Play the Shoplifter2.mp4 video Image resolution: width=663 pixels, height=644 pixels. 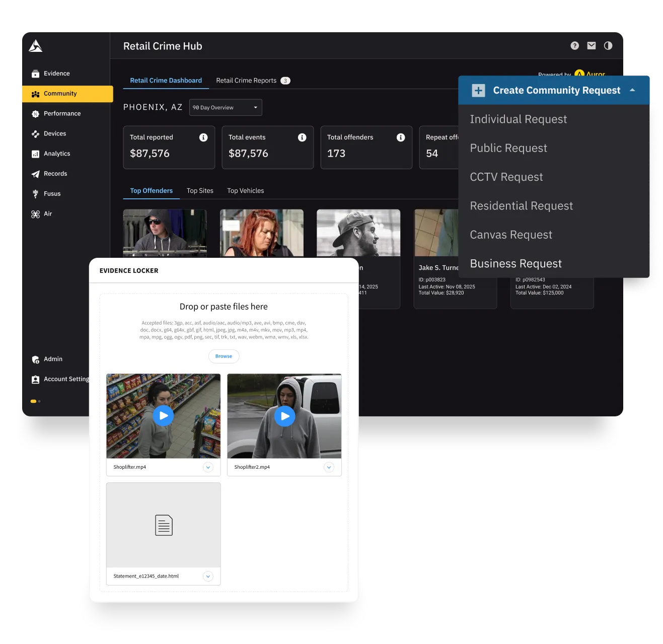pos(284,416)
